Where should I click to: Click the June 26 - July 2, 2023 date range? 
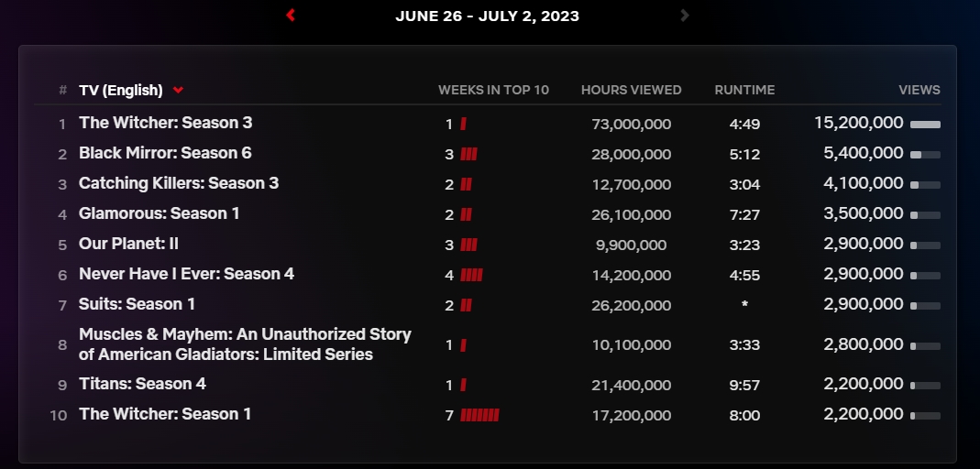(x=487, y=16)
